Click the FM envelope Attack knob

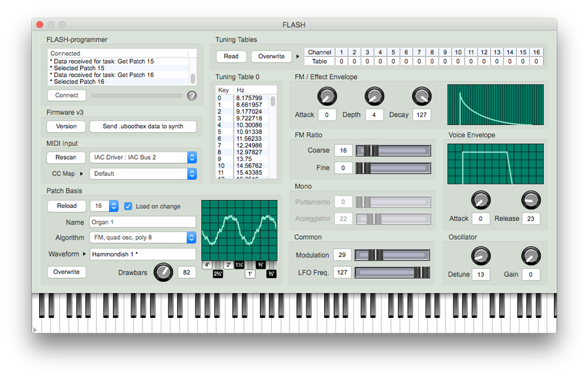point(326,97)
